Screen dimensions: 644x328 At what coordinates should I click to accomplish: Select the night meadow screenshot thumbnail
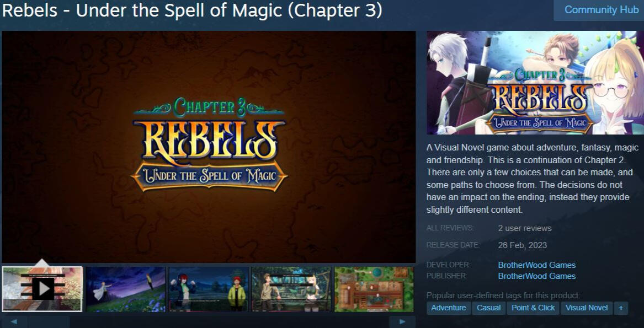(x=126, y=289)
